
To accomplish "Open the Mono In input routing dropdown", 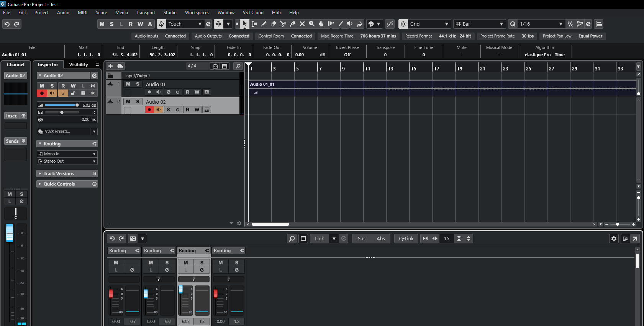I will 67,154.
